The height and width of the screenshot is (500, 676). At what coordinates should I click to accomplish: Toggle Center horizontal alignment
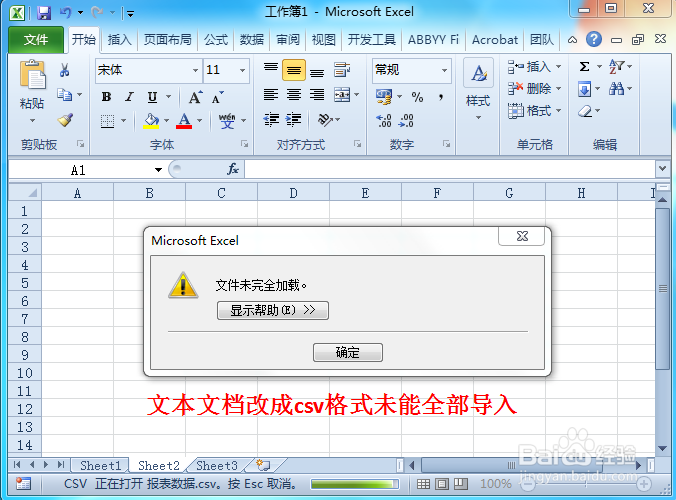tap(294, 94)
